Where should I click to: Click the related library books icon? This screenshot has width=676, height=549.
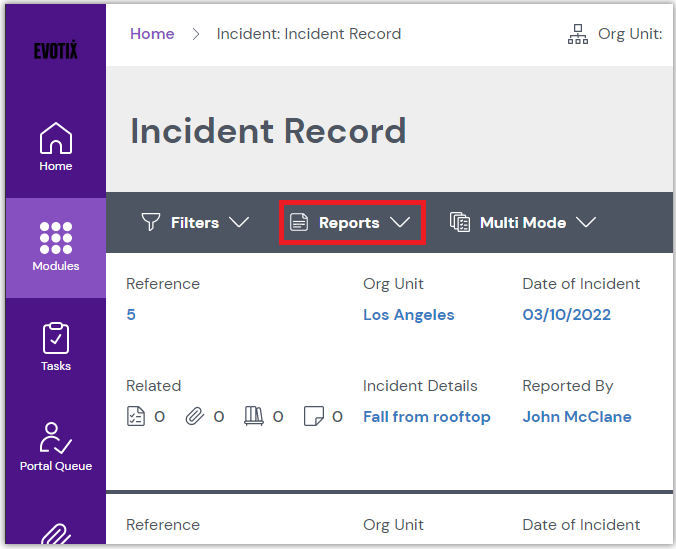coord(254,417)
